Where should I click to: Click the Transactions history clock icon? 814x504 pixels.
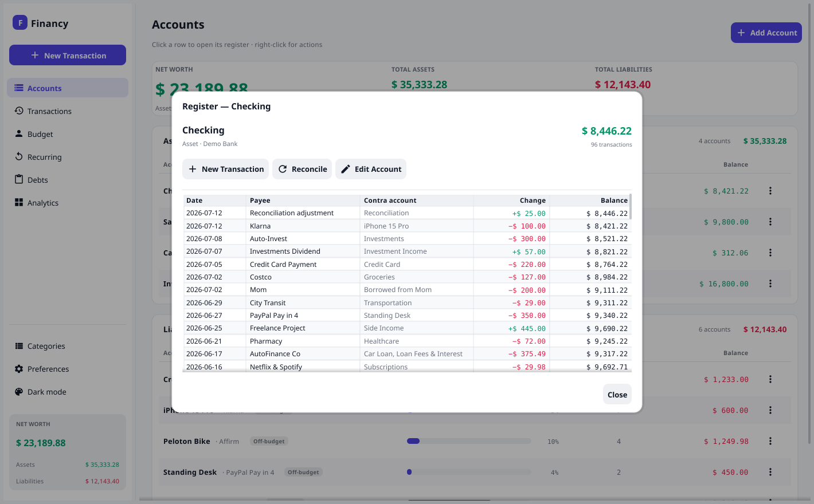tap(19, 111)
